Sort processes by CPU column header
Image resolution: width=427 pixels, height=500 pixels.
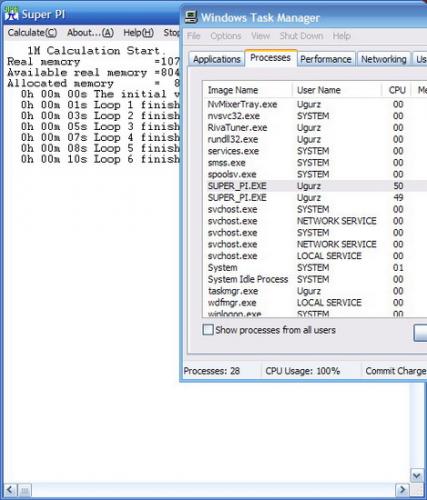click(397, 90)
